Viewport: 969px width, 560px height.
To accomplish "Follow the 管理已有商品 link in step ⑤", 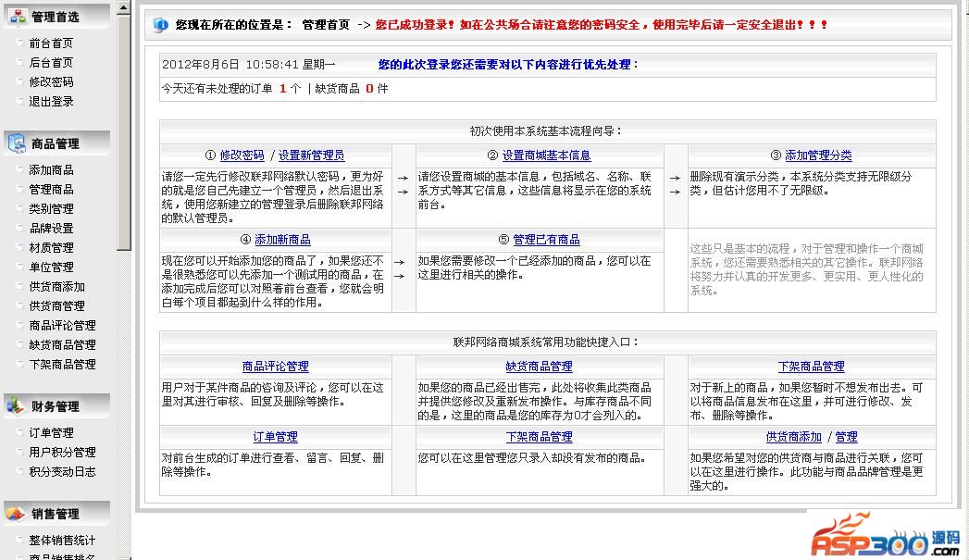I will 546,240.
